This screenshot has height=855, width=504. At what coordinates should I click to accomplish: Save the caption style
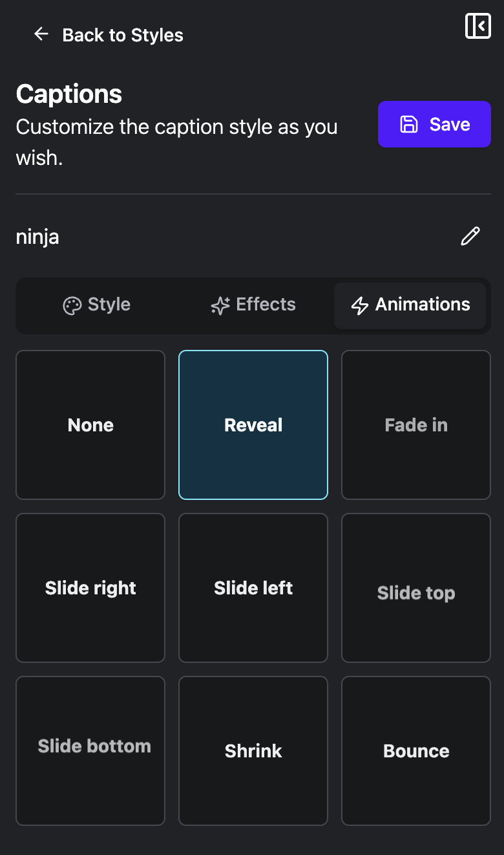[434, 124]
